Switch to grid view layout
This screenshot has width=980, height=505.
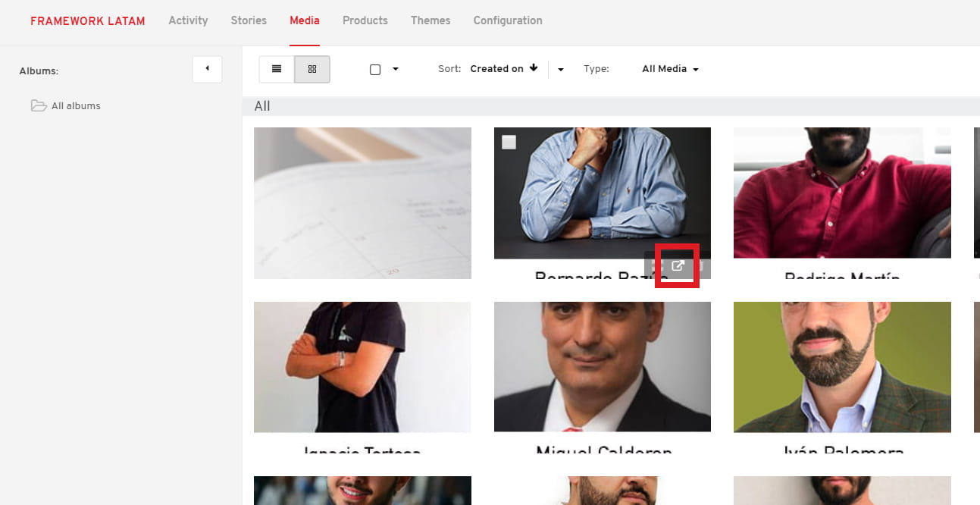(x=312, y=69)
